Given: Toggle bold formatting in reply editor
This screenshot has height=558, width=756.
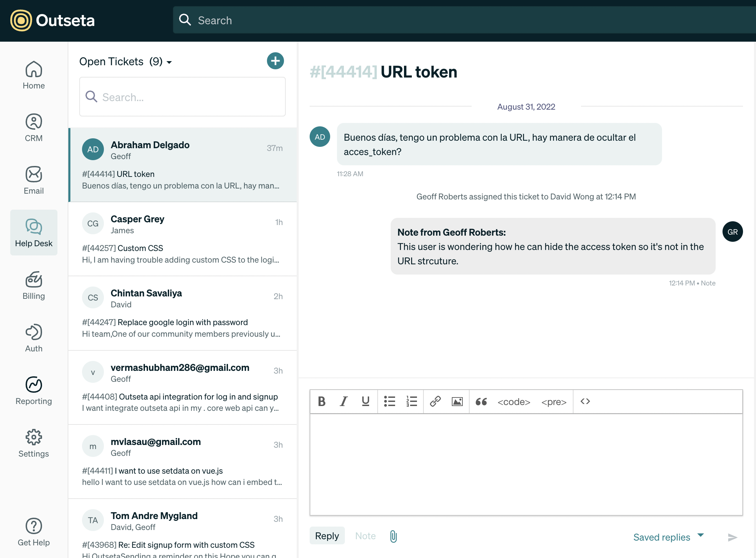Looking at the screenshot, I should click(x=321, y=401).
